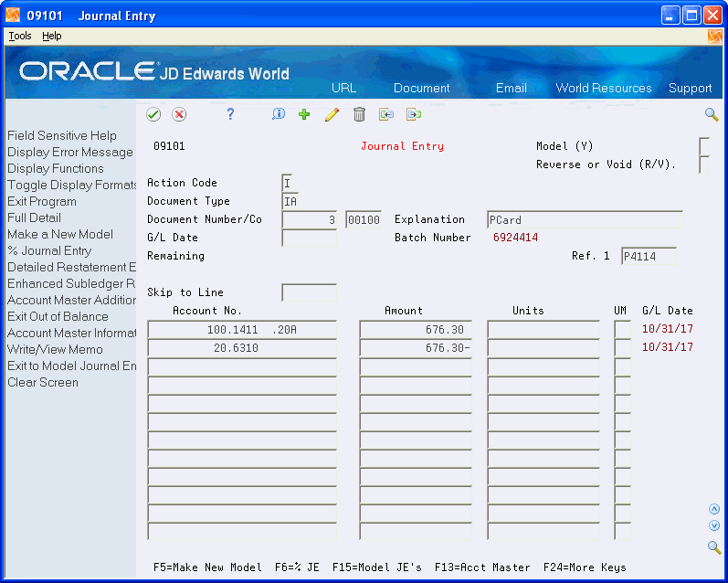The width and height of the screenshot is (728, 583).
Task: Select Exit Out of Balance
Action: pos(58,316)
